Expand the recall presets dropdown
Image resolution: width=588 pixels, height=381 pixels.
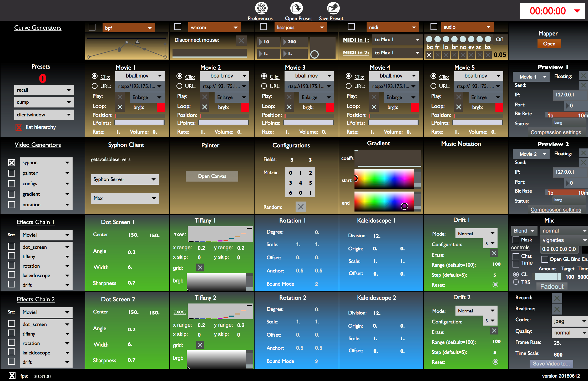coord(44,90)
